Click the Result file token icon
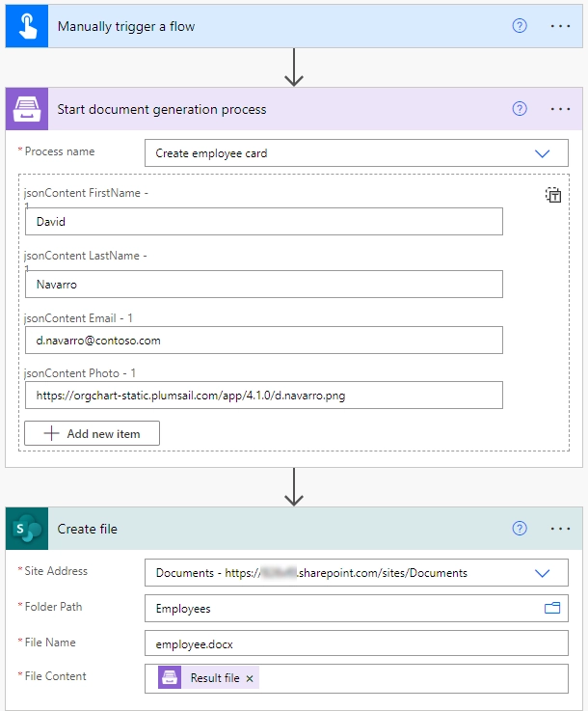 170,677
